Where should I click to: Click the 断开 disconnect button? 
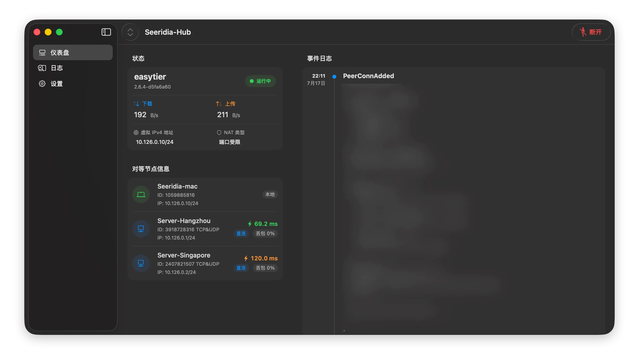point(591,32)
